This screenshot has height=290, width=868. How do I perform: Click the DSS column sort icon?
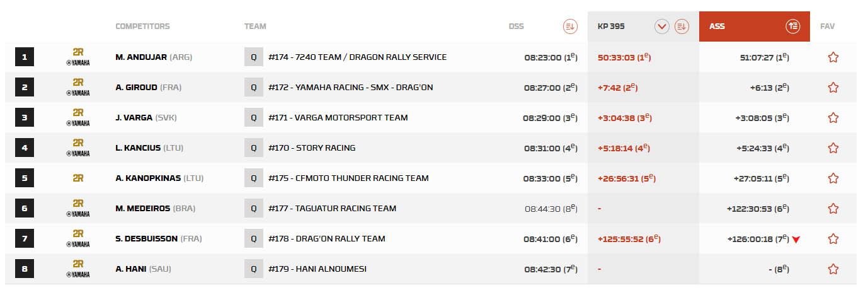569,26
